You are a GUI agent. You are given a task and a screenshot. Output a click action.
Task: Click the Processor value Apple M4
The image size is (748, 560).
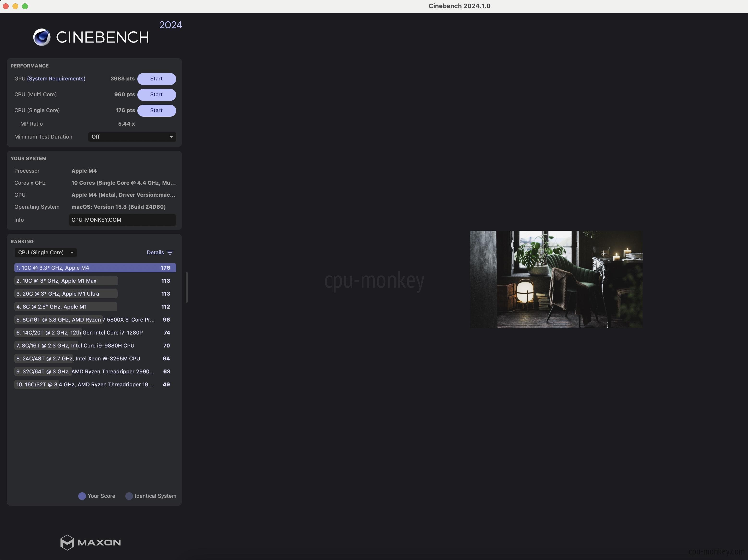tap(84, 171)
